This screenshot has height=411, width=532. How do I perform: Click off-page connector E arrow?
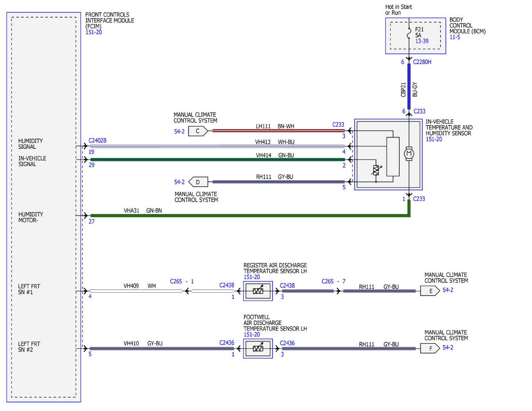point(430,291)
